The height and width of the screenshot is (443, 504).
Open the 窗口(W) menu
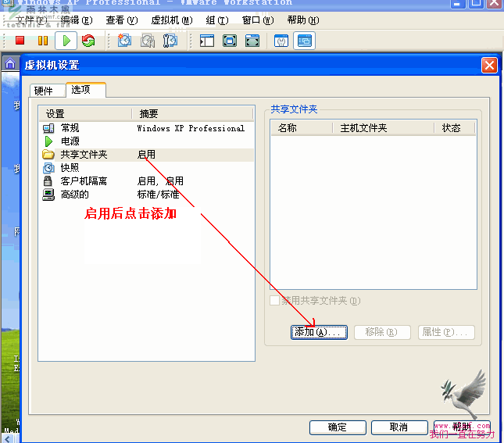(258, 20)
